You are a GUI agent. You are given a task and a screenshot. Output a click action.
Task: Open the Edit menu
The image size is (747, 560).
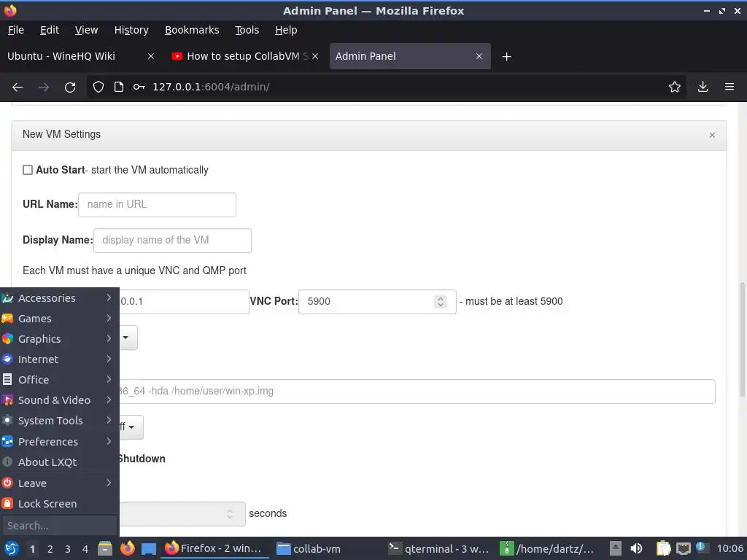click(x=50, y=30)
